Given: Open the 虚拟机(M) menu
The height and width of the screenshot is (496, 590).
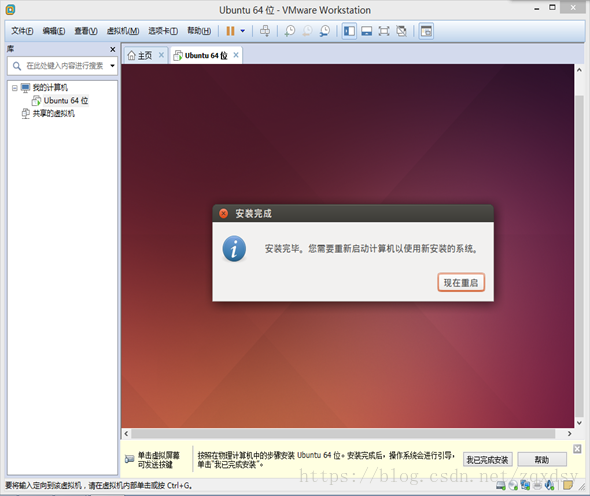Looking at the screenshot, I should (x=123, y=31).
